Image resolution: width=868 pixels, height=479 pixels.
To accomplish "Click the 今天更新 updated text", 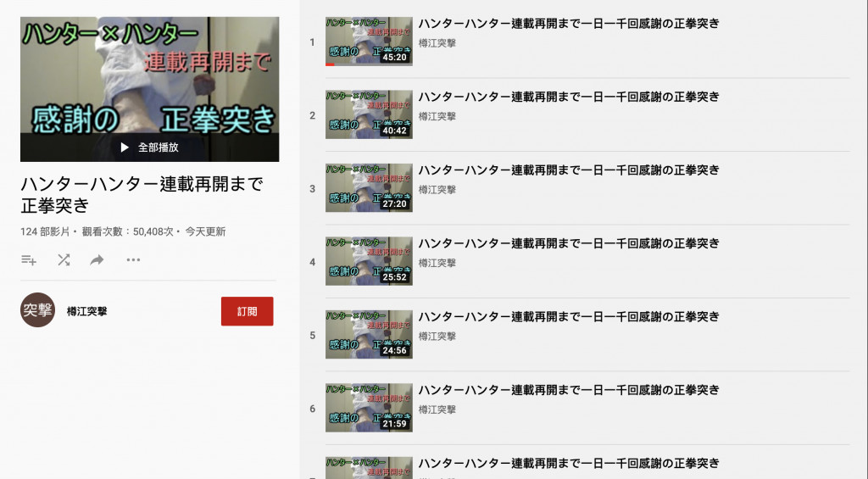I will click(205, 231).
